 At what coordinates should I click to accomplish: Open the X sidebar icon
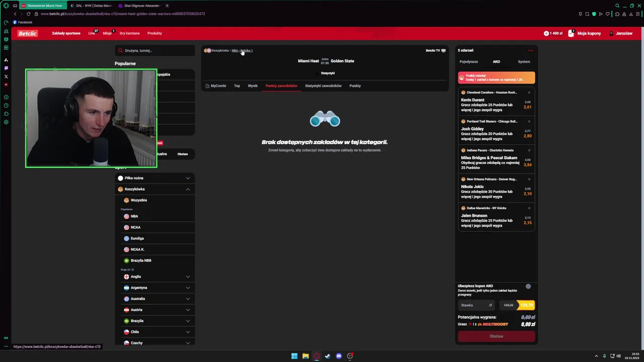click(x=6, y=76)
